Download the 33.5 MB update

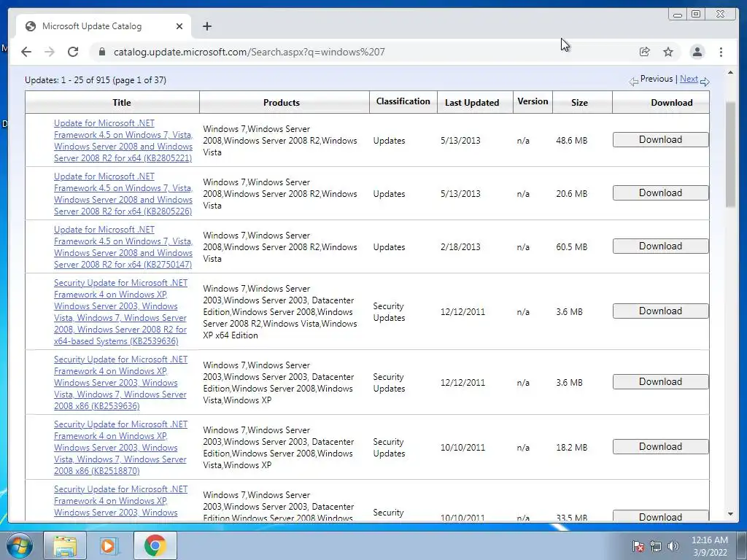pyautogui.click(x=660, y=516)
